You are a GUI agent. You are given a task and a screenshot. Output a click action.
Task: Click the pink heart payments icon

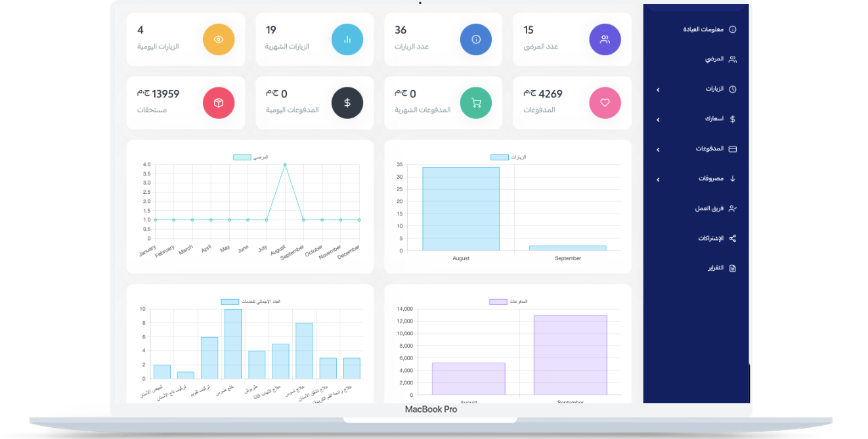point(605,103)
